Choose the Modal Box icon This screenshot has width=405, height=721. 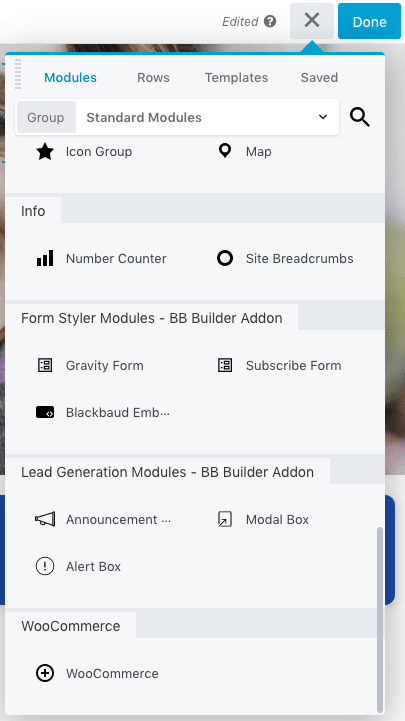coord(225,520)
